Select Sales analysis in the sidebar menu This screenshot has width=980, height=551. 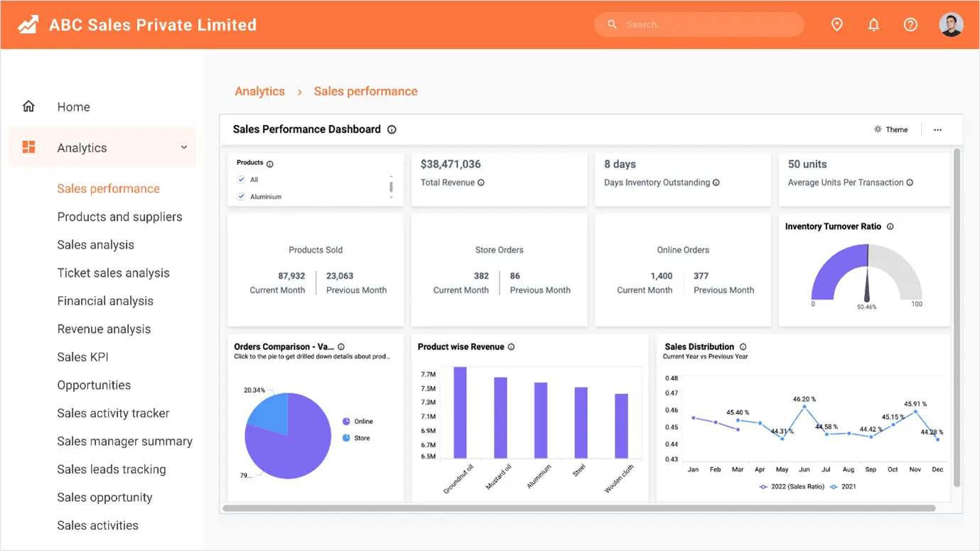pyautogui.click(x=95, y=244)
